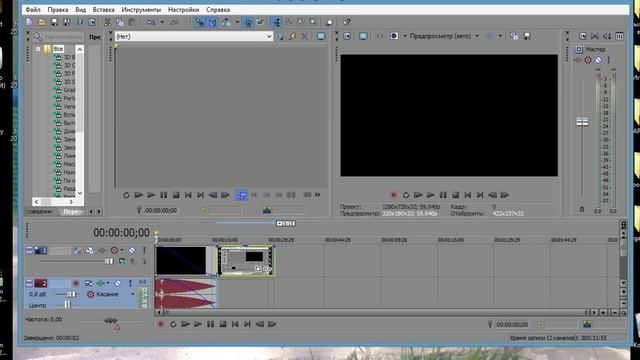This screenshot has height=360, width=640.
Task: Open mixing console from Master panel
Action: [619, 36]
